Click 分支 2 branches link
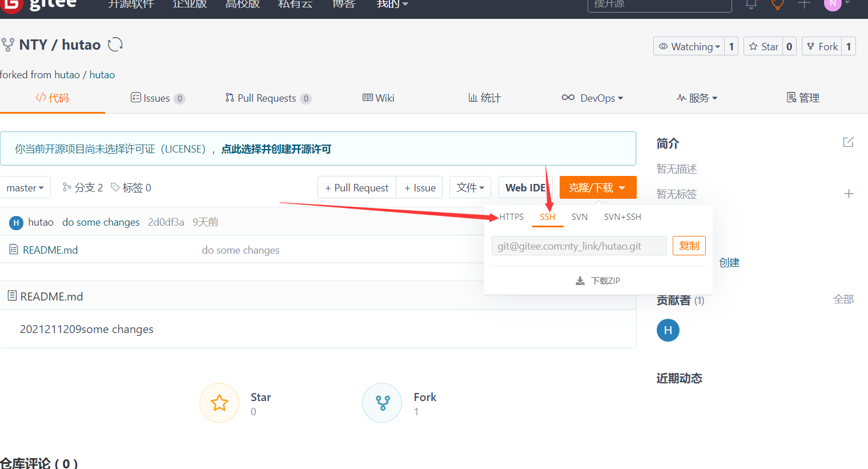The image size is (868, 469). tap(83, 187)
